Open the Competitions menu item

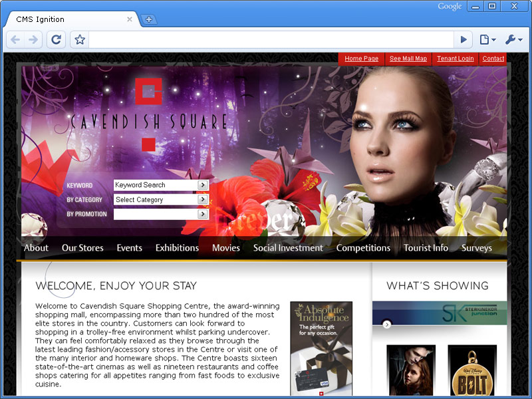[x=363, y=248]
